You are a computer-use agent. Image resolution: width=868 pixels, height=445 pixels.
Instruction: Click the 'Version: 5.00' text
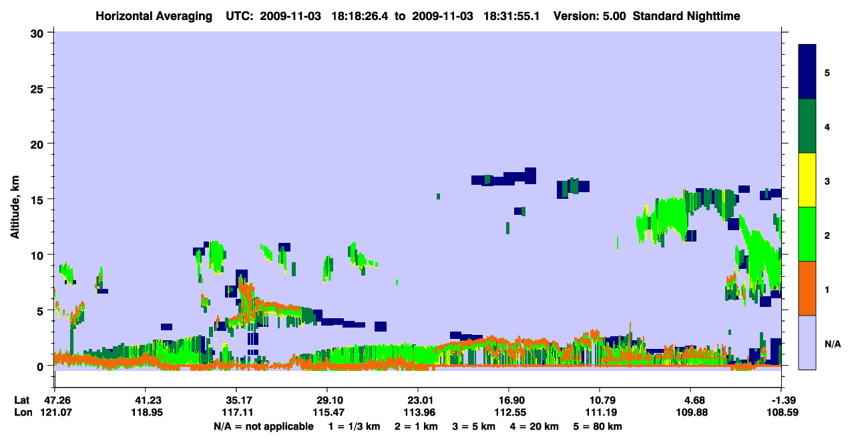tap(588, 15)
